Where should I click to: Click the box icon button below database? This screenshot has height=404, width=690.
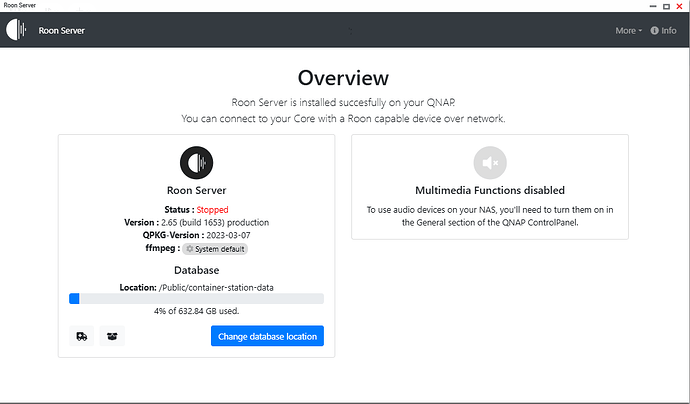(112, 336)
